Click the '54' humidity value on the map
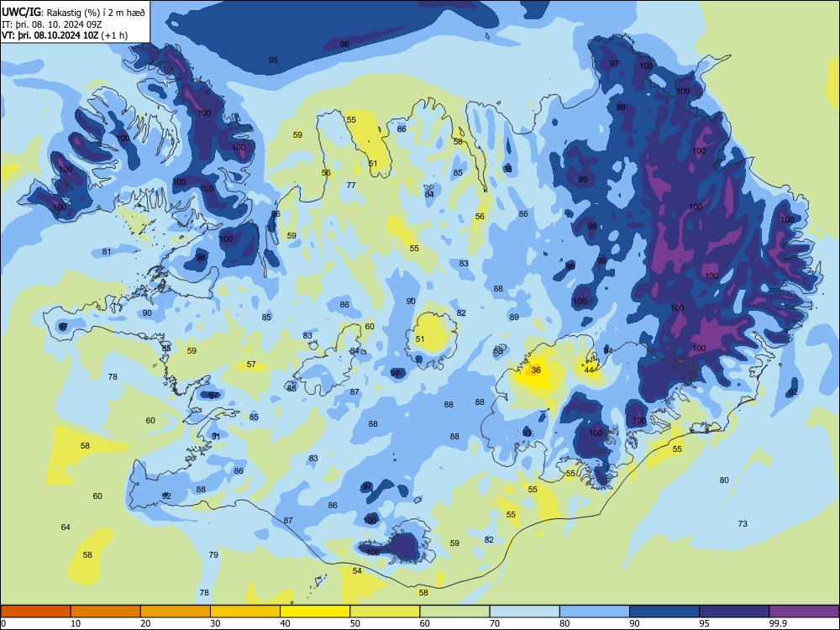This screenshot has width=840, height=630. point(357,571)
